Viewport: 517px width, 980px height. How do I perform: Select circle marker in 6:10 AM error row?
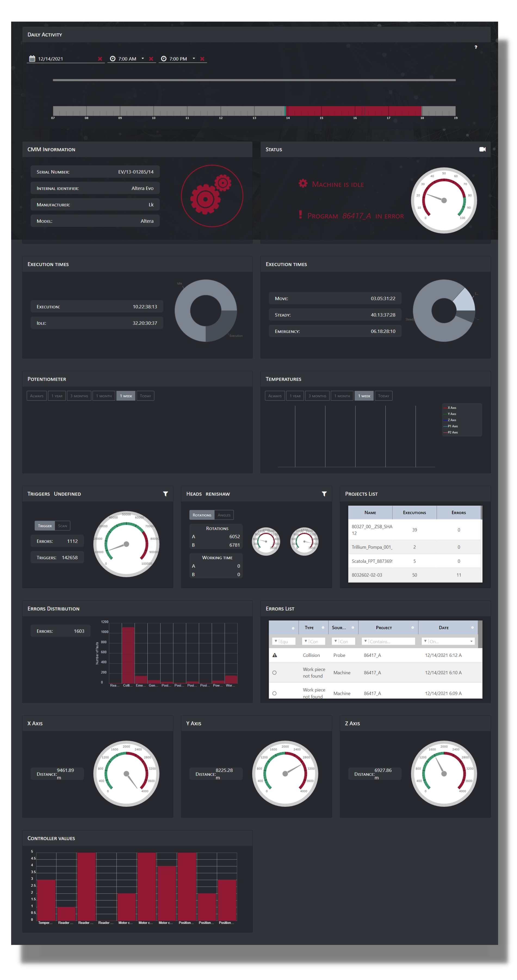tap(274, 673)
